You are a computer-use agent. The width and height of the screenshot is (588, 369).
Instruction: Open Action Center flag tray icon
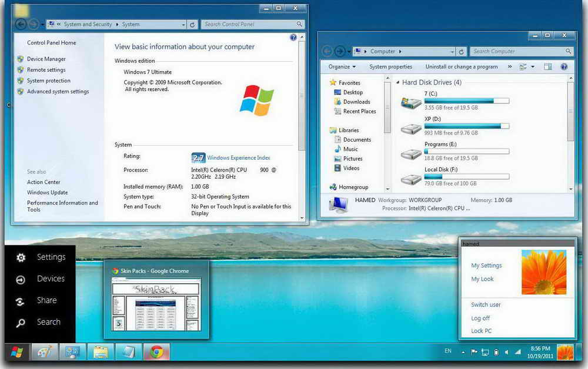click(474, 352)
